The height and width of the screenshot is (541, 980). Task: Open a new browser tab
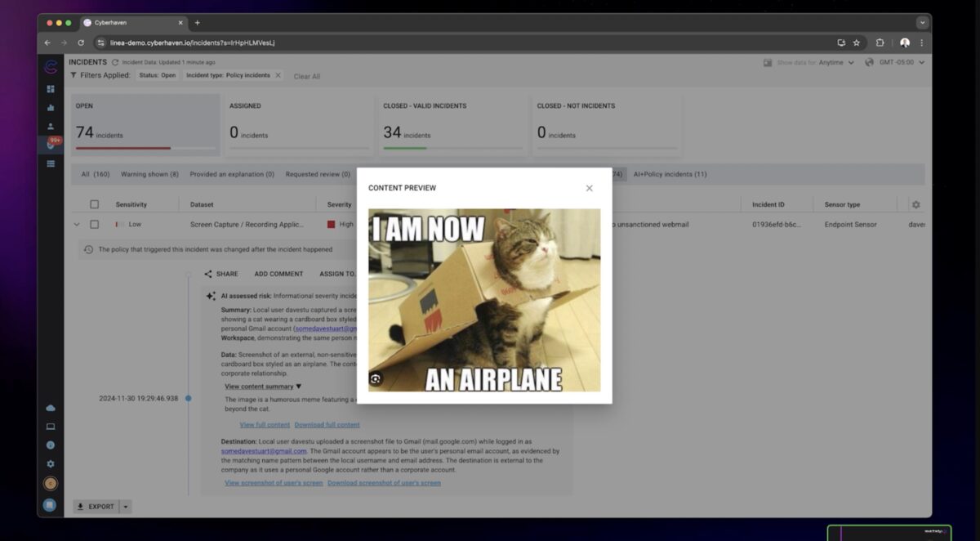197,23
